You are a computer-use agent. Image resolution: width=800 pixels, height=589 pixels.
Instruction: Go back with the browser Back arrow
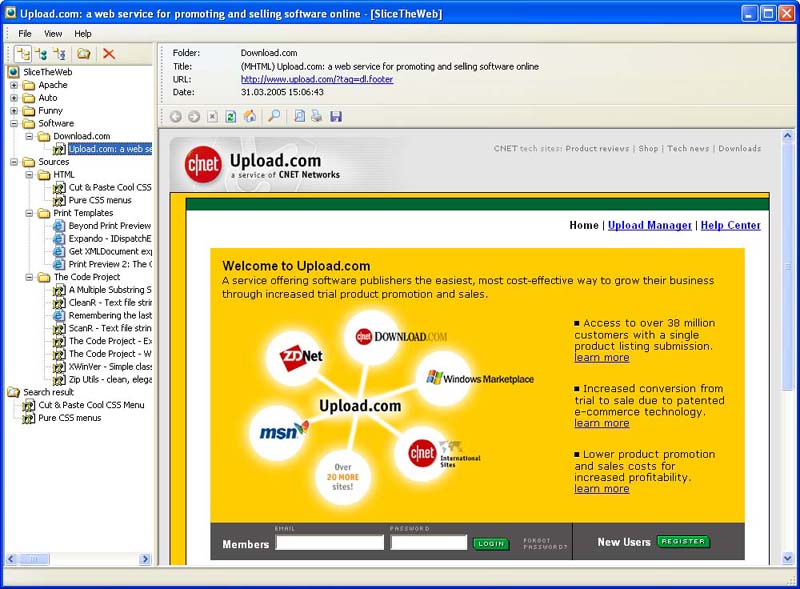pyautogui.click(x=176, y=117)
